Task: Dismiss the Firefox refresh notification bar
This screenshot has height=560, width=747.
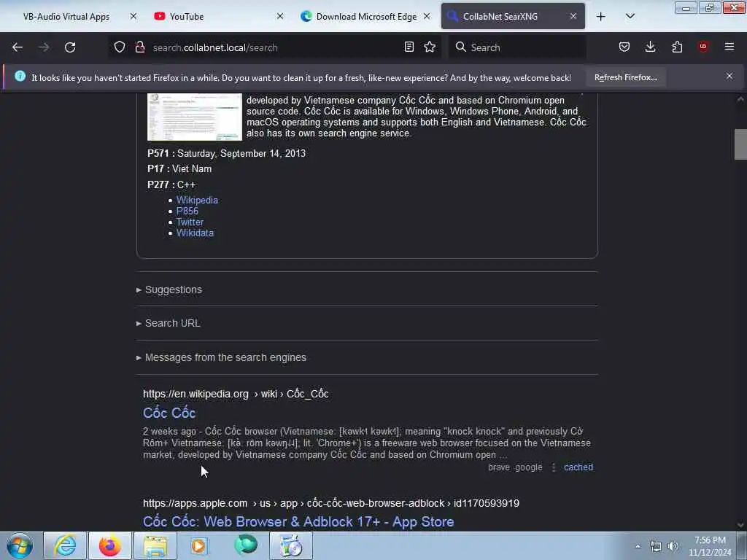Action: pos(729,76)
